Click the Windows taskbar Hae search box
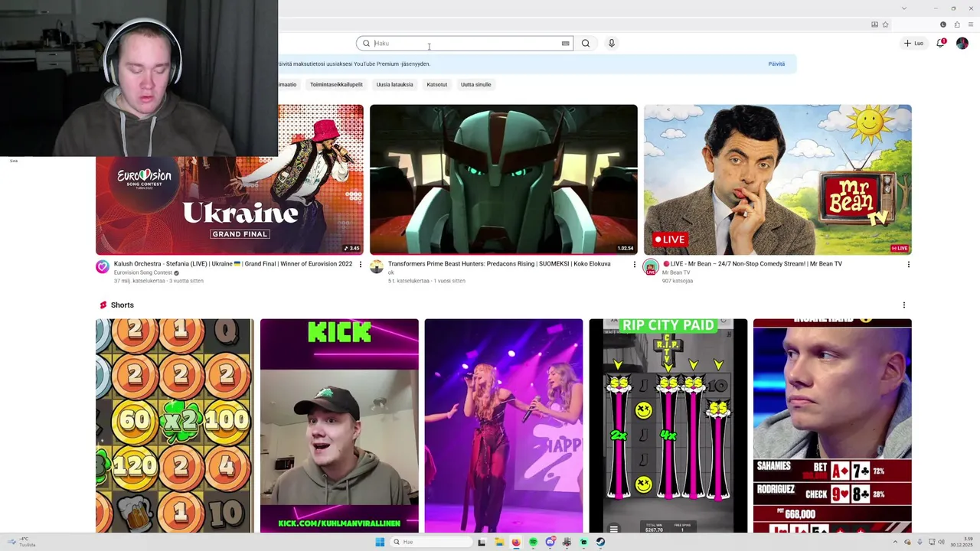Viewport: 980px width, 551px height. pyautogui.click(x=430, y=542)
